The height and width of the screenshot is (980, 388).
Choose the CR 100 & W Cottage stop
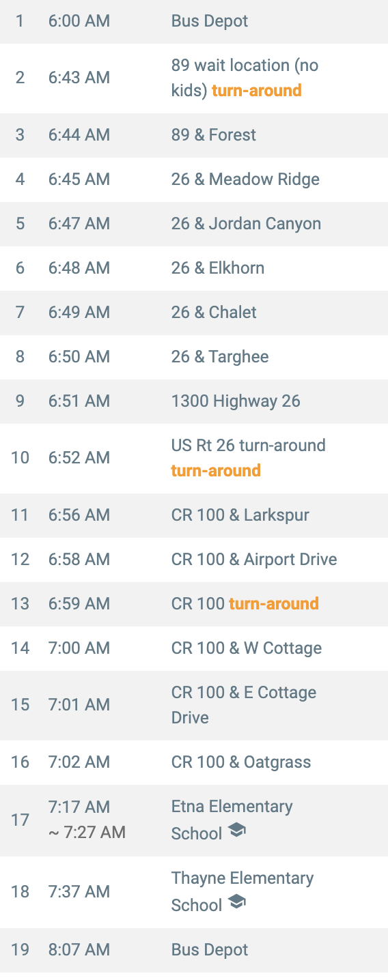pos(194,648)
